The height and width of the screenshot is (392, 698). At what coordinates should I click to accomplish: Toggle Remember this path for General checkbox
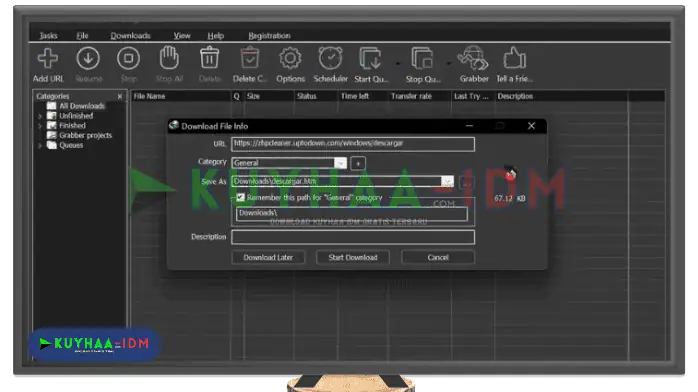pyautogui.click(x=240, y=197)
